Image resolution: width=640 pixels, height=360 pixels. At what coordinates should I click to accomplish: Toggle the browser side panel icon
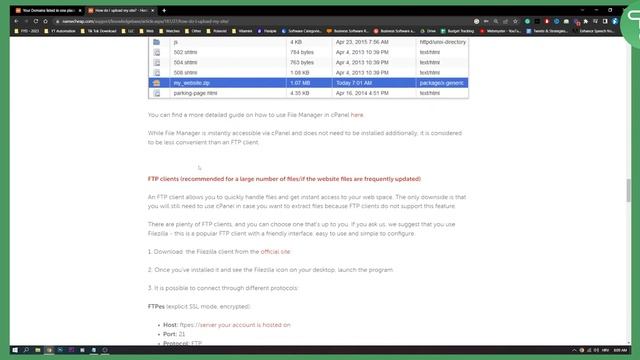click(x=605, y=21)
